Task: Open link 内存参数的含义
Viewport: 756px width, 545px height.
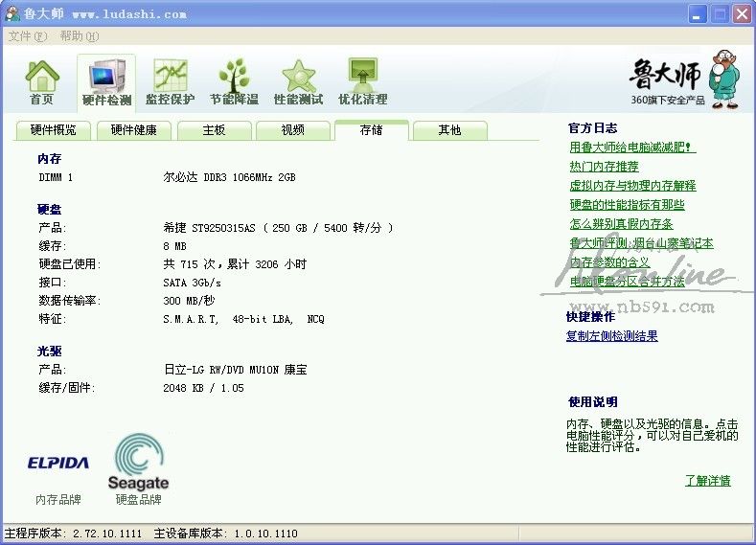Action: [609, 262]
